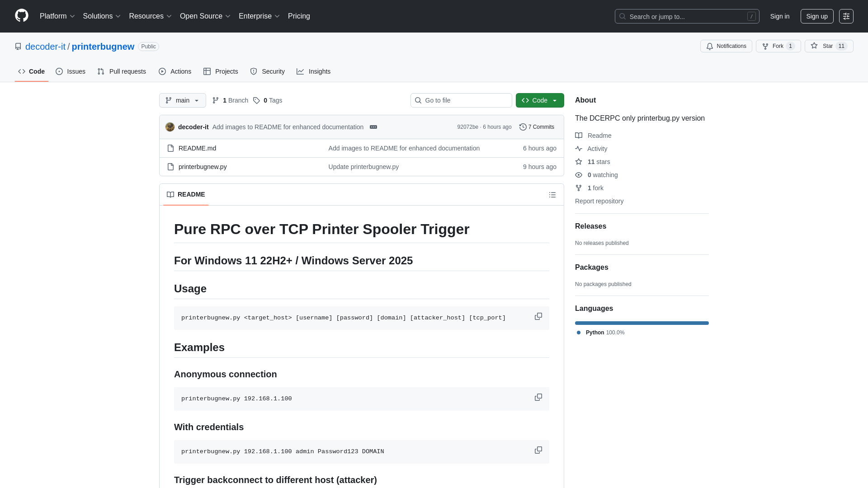Click the Python language bar
Image resolution: width=868 pixels, height=488 pixels.
point(642,323)
